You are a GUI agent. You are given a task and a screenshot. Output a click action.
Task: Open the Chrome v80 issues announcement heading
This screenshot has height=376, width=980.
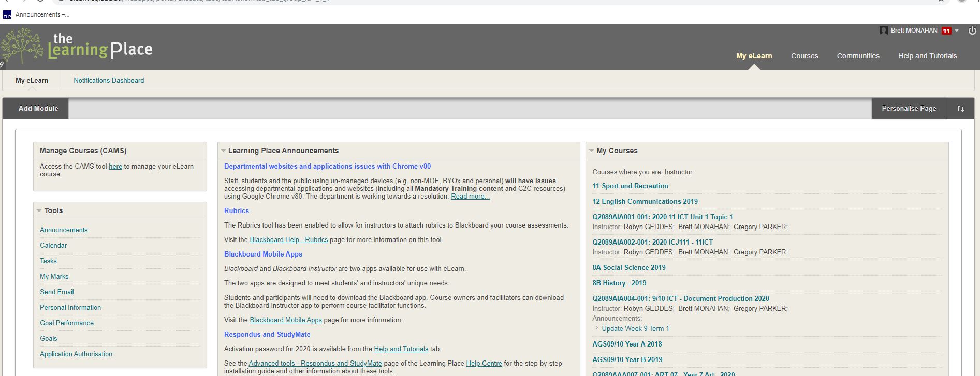click(x=327, y=167)
